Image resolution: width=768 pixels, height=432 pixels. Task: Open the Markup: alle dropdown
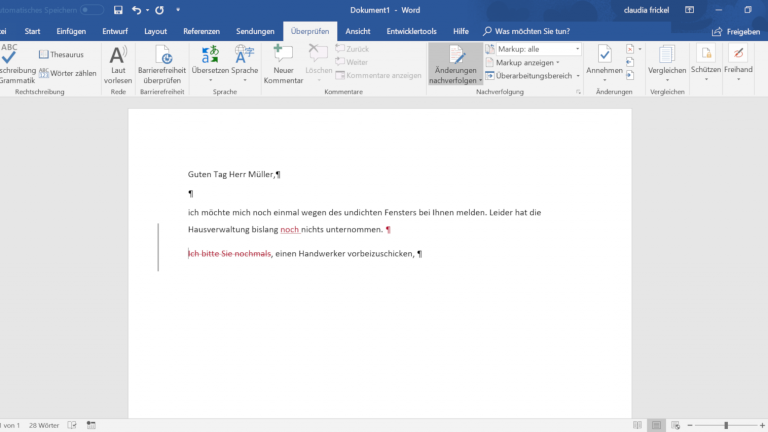point(533,49)
